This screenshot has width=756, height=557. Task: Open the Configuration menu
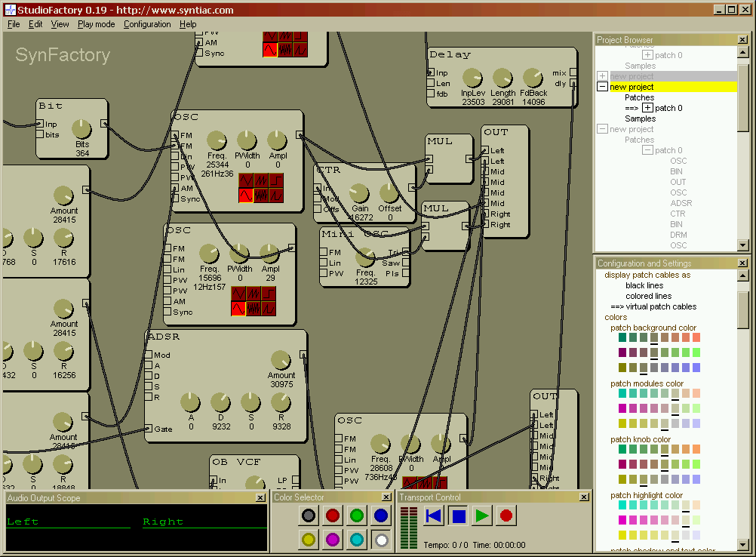(147, 23)
